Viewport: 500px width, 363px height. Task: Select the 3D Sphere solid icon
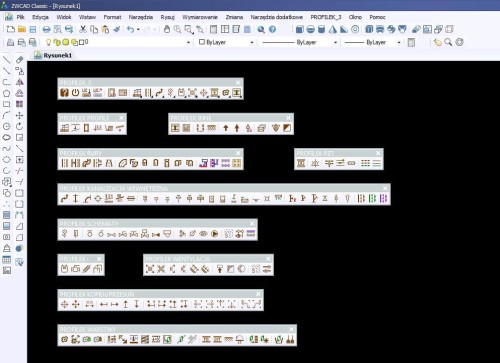tap(310, 29)
